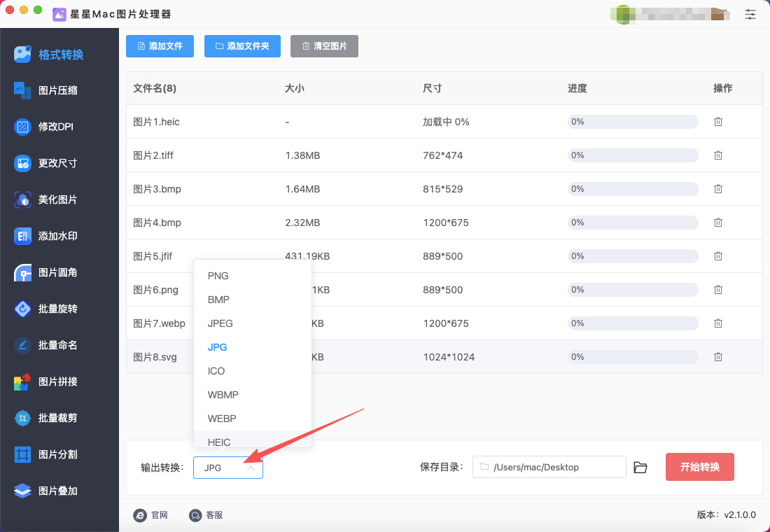Delete 图片8.svg using its trash icon
The width and height of the screenshot is (770, 532).
point(718,356)
